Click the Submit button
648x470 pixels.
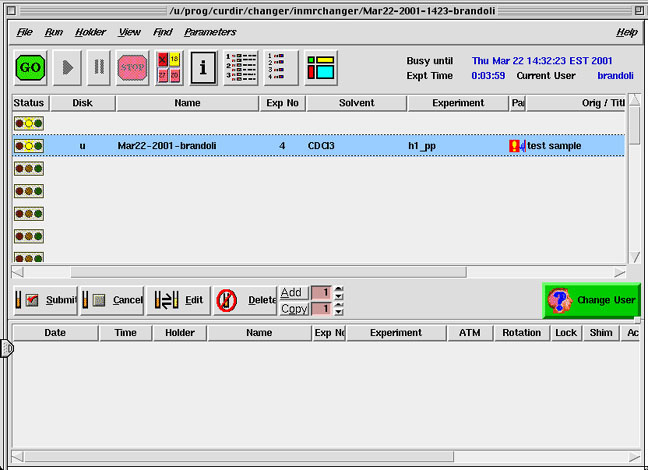(x=45, y=300)
